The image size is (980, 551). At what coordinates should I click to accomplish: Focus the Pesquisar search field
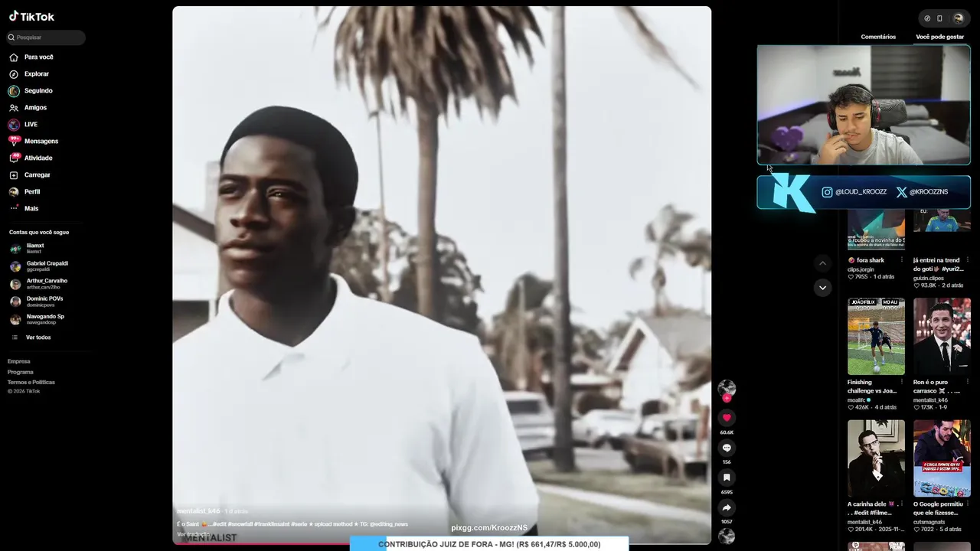pyautogui.click(x=46, y=37)
